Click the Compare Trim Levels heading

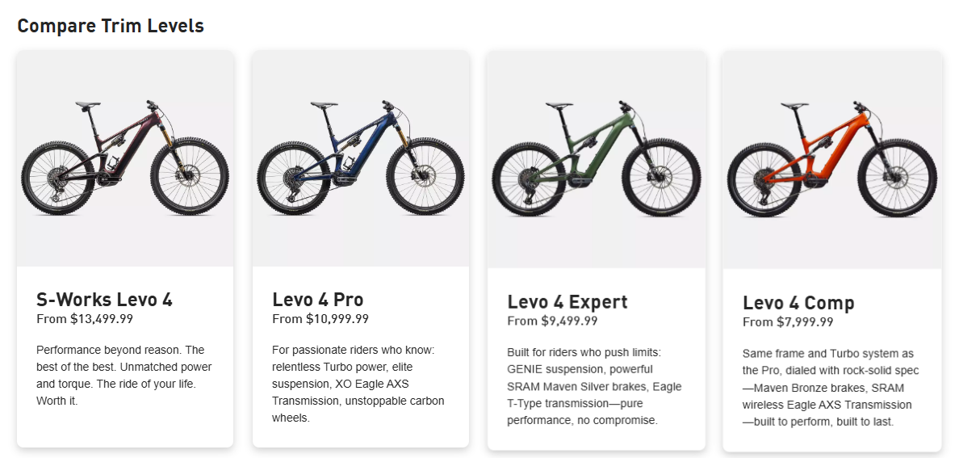[111, 26]
